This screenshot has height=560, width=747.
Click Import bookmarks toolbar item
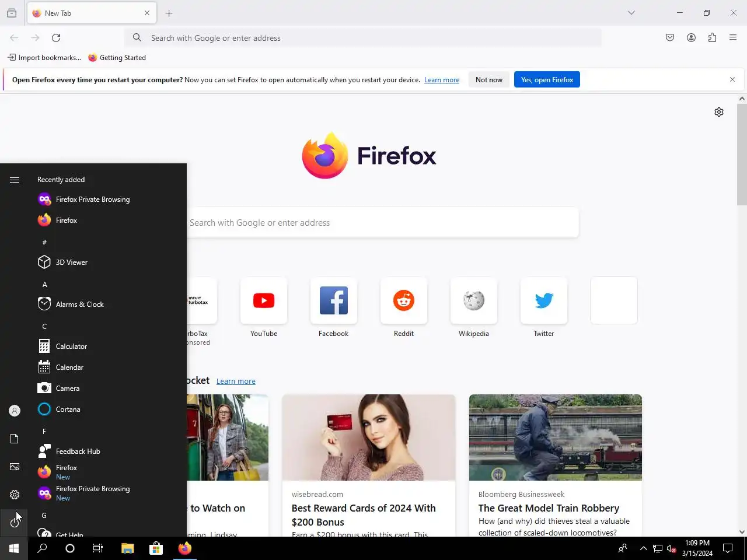pos(44,58)
